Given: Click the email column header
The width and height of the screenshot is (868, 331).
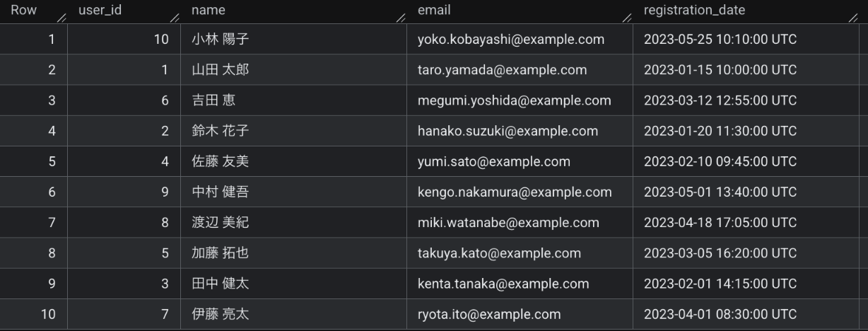Looking at the screenshot, I should tap(433, 11).
